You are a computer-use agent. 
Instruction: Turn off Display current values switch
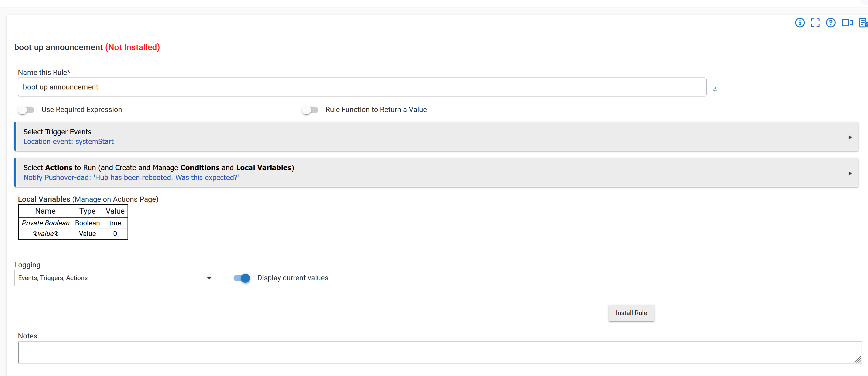pos(242,278)
